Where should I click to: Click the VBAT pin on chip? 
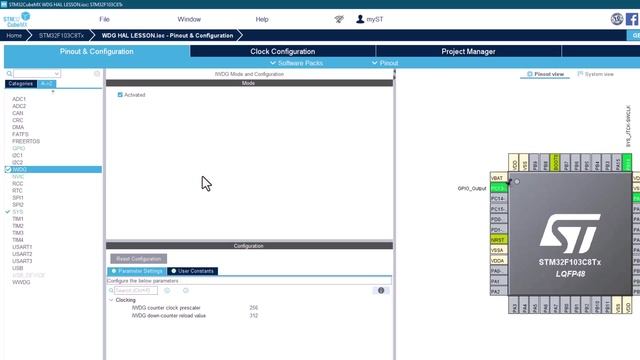[x=498, y=178]
